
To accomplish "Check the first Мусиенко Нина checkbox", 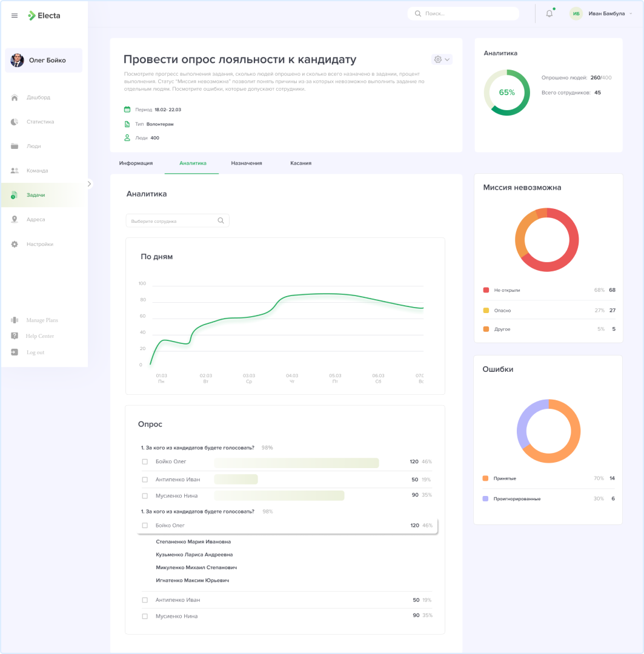I will click(x=145, y=496).
